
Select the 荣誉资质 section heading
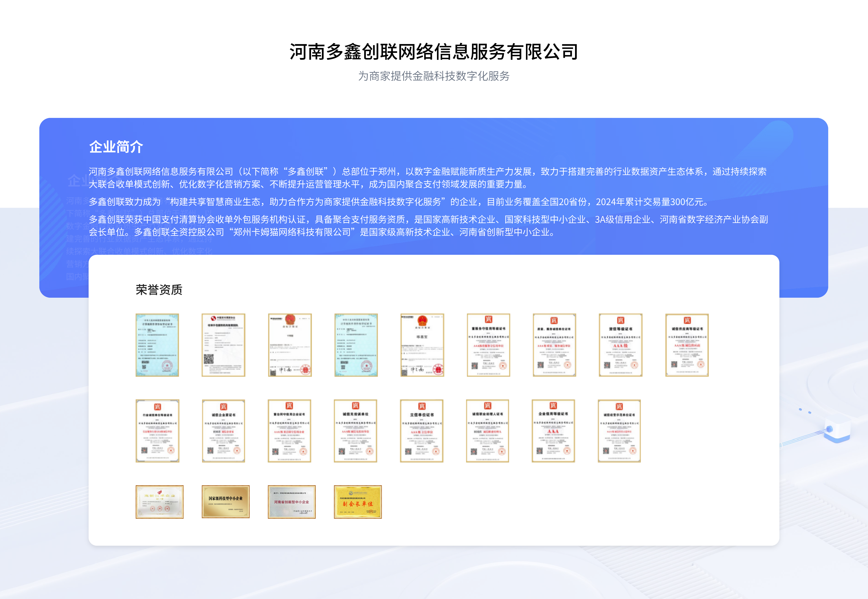(159, 290)
